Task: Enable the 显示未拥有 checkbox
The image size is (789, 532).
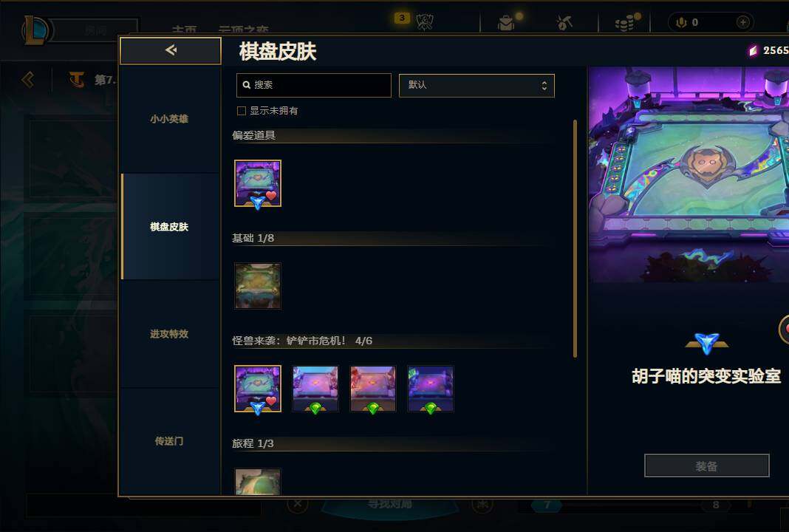Action: tap(242, 111)
